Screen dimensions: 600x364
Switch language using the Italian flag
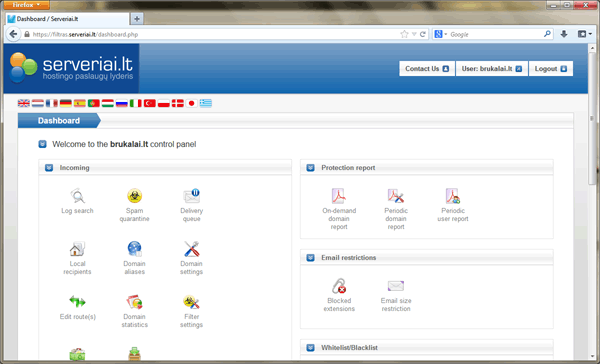coord(135,103)
